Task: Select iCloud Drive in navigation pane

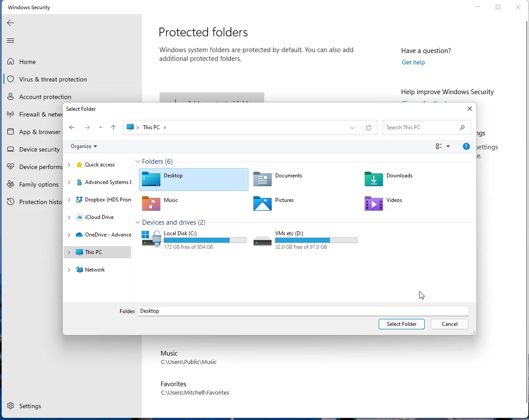Action: 99,217
